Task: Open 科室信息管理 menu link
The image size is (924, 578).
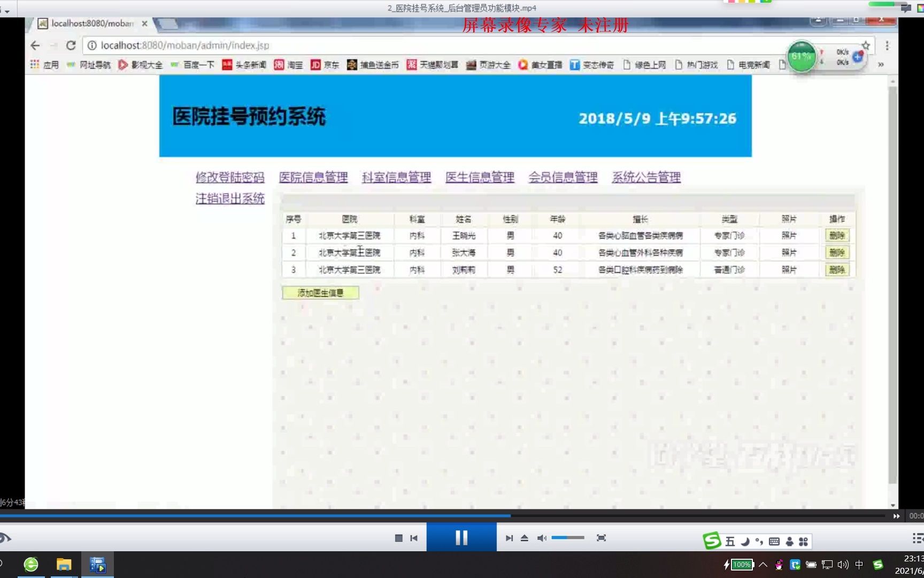Action: [x=396, y=177]
